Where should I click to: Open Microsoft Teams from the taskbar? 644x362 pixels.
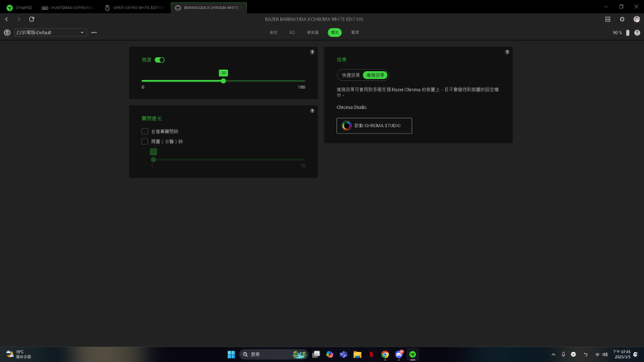(x=343, y=355)
